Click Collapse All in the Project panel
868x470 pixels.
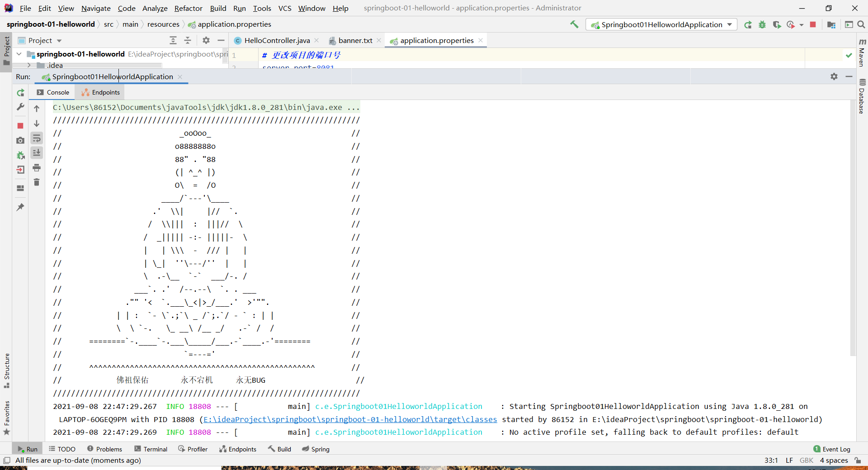tap(188, 40)
